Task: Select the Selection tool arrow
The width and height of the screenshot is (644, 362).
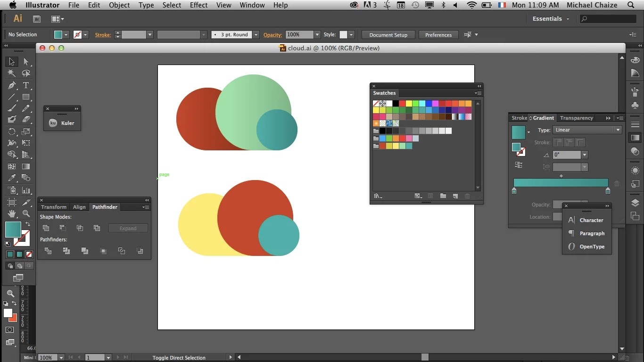Action: pyautogui.click(x=11, y=61)
